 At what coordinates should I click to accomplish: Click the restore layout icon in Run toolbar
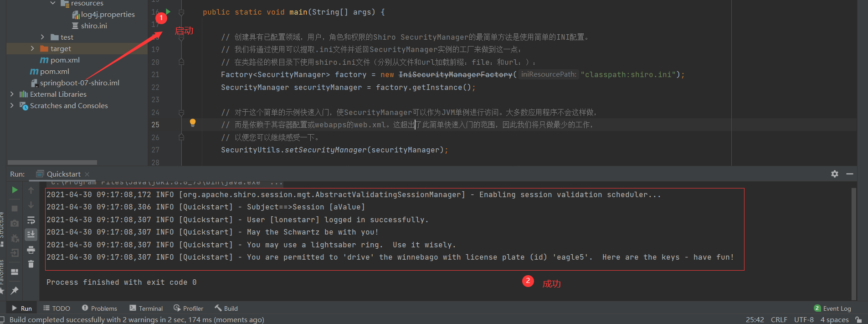click(x=15, y=272)
